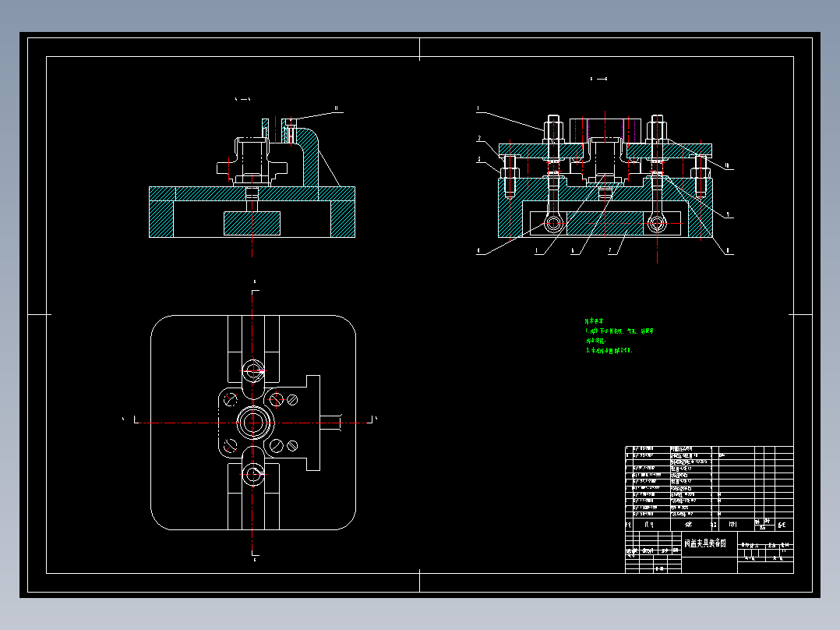Select hatched lower block in left section view
Screen dimensions: 840x630
pyautogui.click(x=252, y=224)
